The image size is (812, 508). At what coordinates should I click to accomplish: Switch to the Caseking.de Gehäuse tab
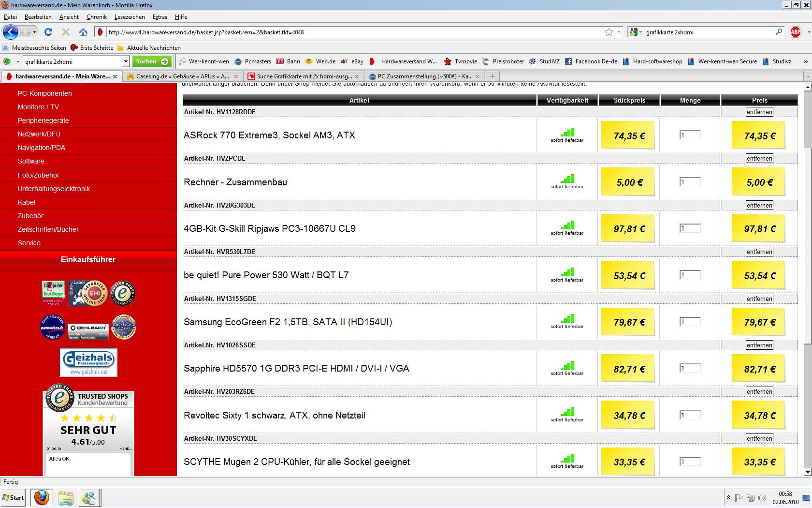point(182,76)
